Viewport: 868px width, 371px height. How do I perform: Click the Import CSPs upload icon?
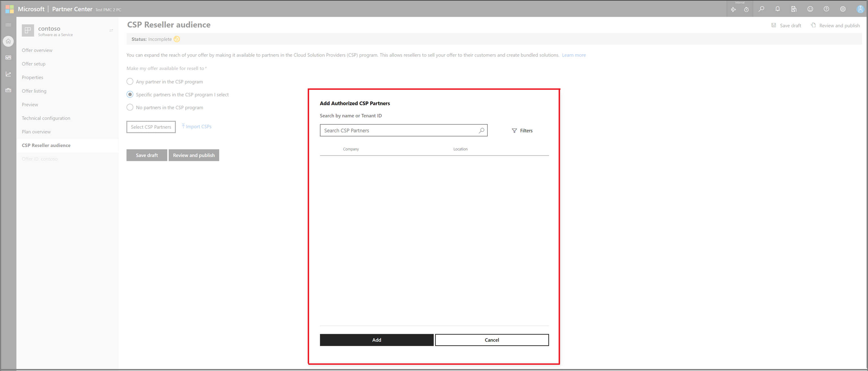pos(183,126)
